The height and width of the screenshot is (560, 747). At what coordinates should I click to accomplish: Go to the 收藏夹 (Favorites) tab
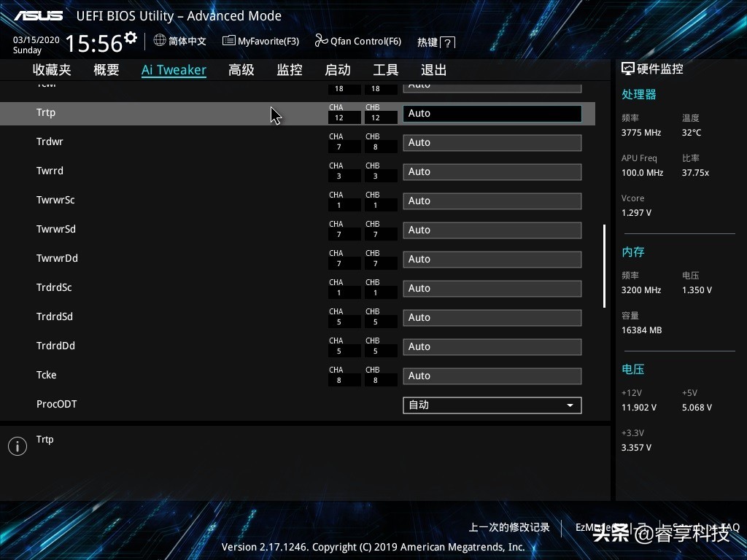tap(52, 70)
